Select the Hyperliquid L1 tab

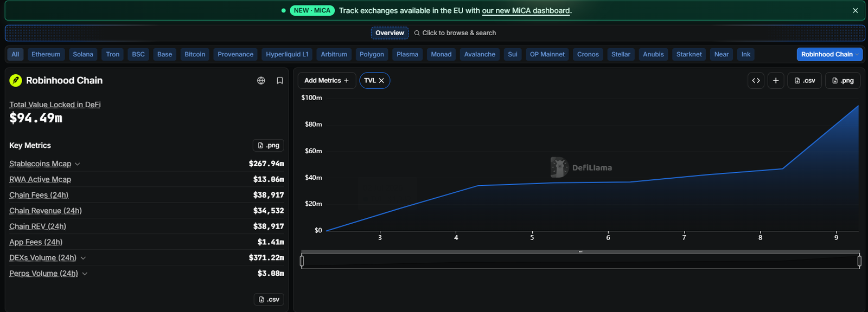[287, 54]
